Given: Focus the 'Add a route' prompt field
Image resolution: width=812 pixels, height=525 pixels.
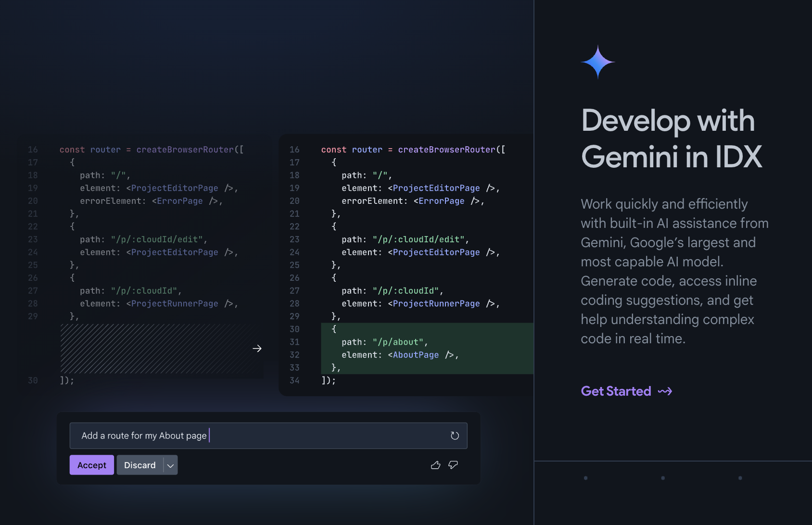Looking at the screenshot, I should click(260, 436).
